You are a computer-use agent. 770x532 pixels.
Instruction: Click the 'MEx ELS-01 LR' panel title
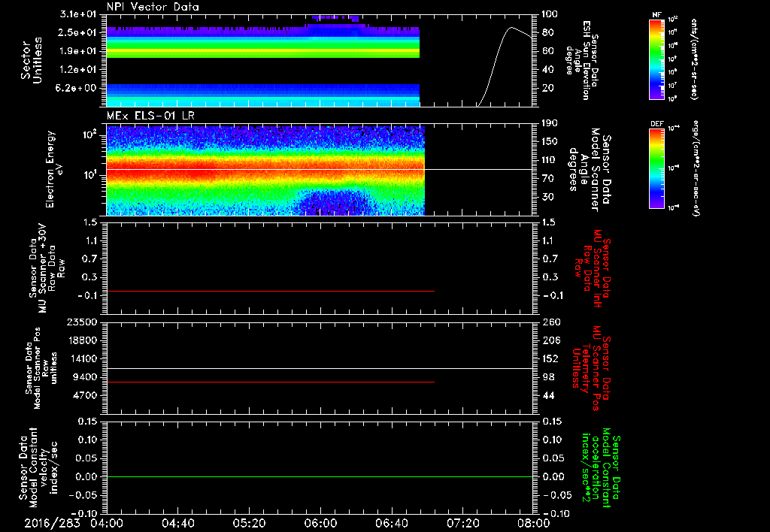click(x=150, y=116)
